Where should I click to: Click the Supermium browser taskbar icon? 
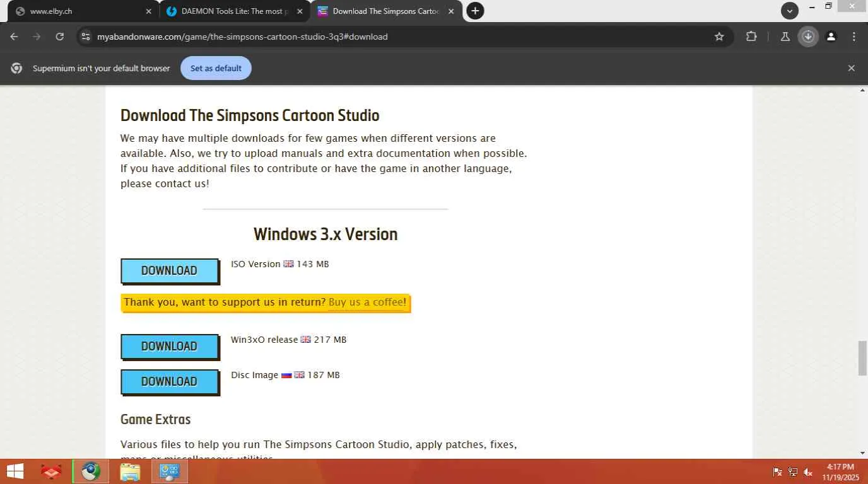91,471
